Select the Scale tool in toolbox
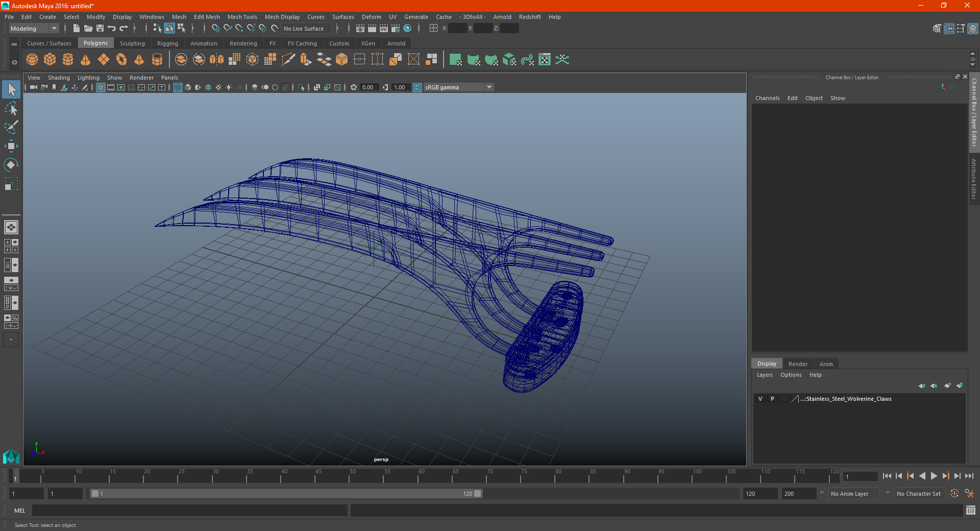Viewport: 980px width, 531px height. tap(11, 184)
